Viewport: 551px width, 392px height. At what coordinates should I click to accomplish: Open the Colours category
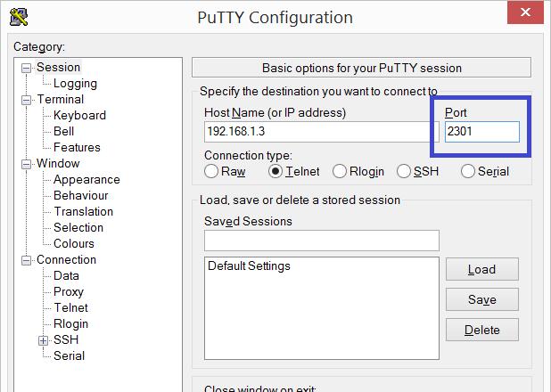pos(74,243)
